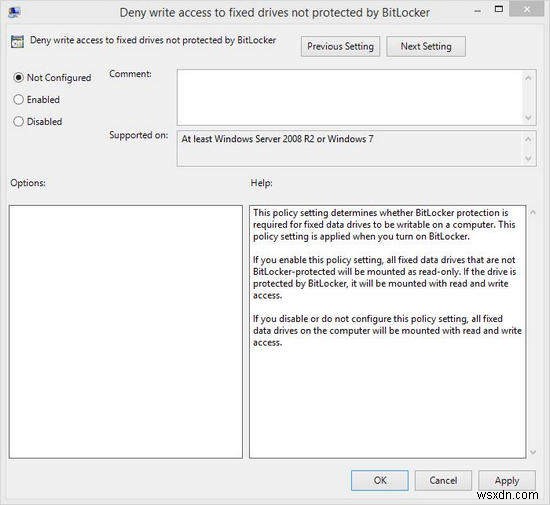Click the 'Help:' label
The height and width of the screenshot is (505, 550).
pos(261,183)
